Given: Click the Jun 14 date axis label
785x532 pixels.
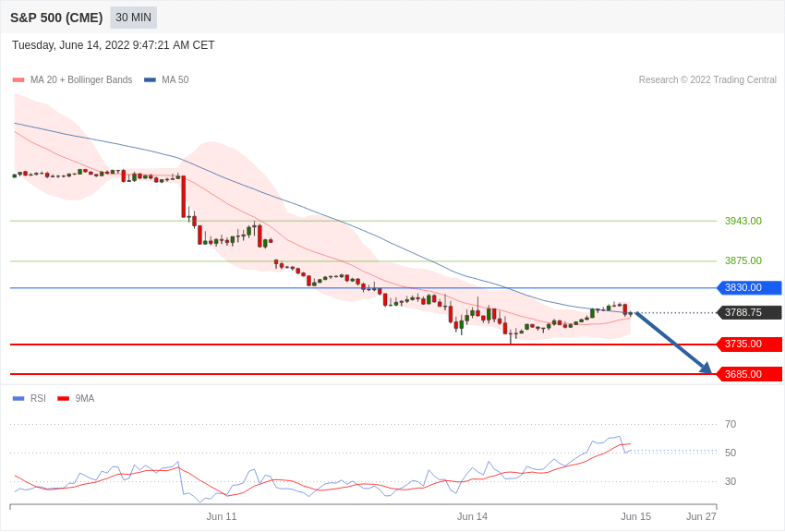Looking at the screenshot, I should [x=472, y=516].
